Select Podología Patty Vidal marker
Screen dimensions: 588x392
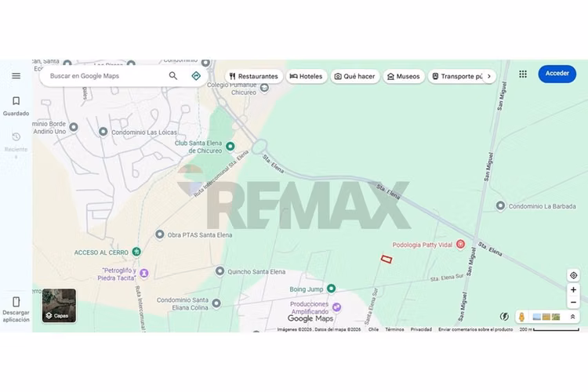(460, 244)
